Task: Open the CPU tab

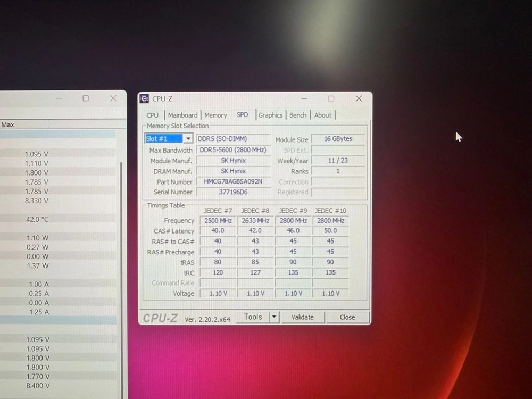Action: point(152,115)
